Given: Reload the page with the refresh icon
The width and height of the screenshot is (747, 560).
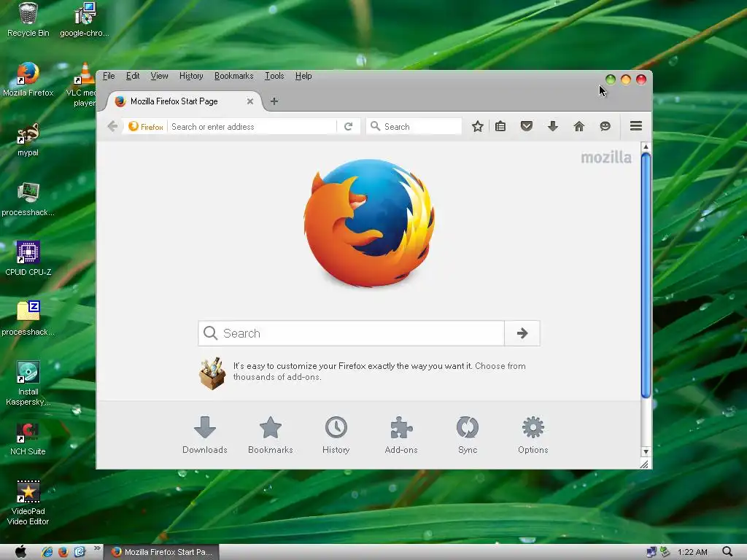Looking at the screenshot, I should (348, 126).
